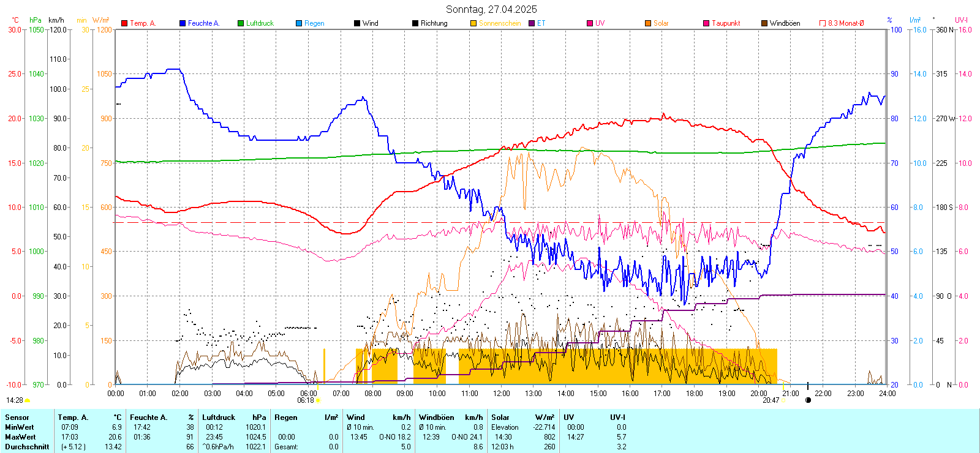Image resolution: width=980 pixels, height=453 pixels.
Task: Click the sun icon next to 14:28
Action: point(27,400)
